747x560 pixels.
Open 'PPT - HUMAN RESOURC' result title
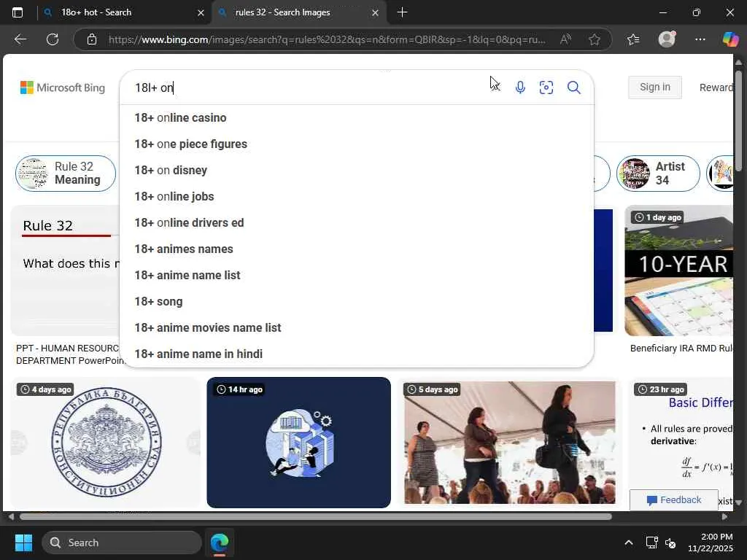point(69,354)
